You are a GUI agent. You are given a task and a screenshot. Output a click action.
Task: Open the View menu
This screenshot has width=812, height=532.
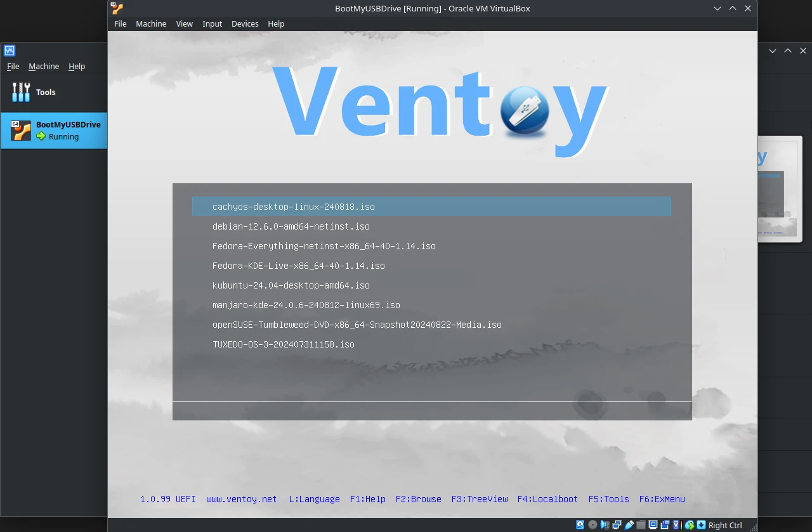[x=185, y=23]
